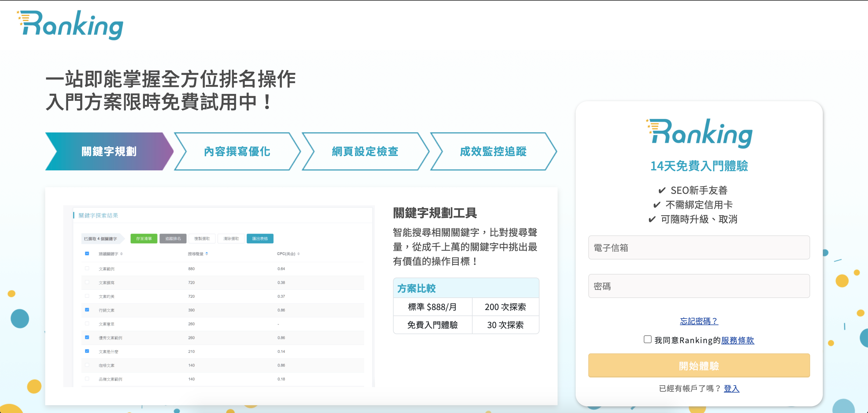Click the sort arrows next to 搜尋聲量 column
Viewport: 868px width, 413px height.
click(x=206, y=254)
